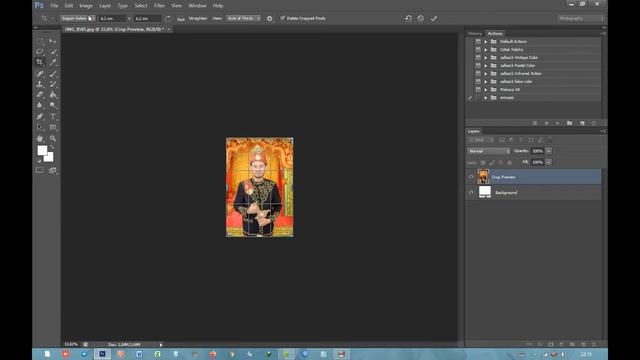Open the Image menu
The width and height of the screenshot is (640, 360).
pos(86,6)
